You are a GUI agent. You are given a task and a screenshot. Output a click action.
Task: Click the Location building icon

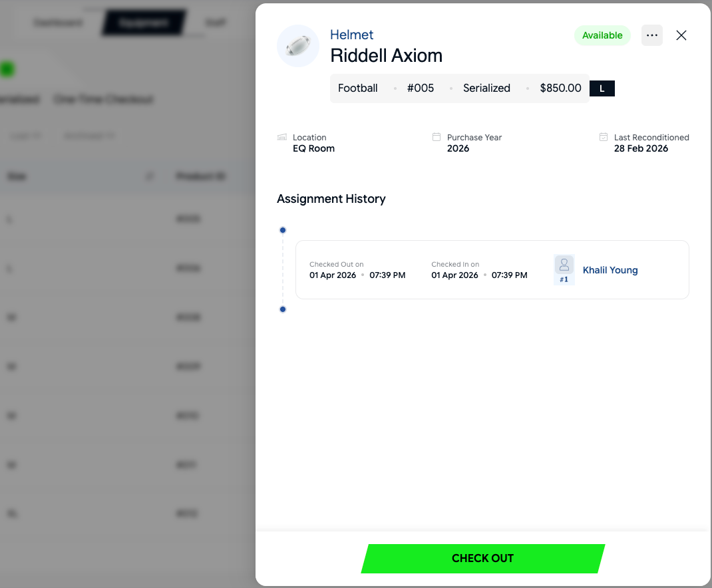click(x=282, y=137)
